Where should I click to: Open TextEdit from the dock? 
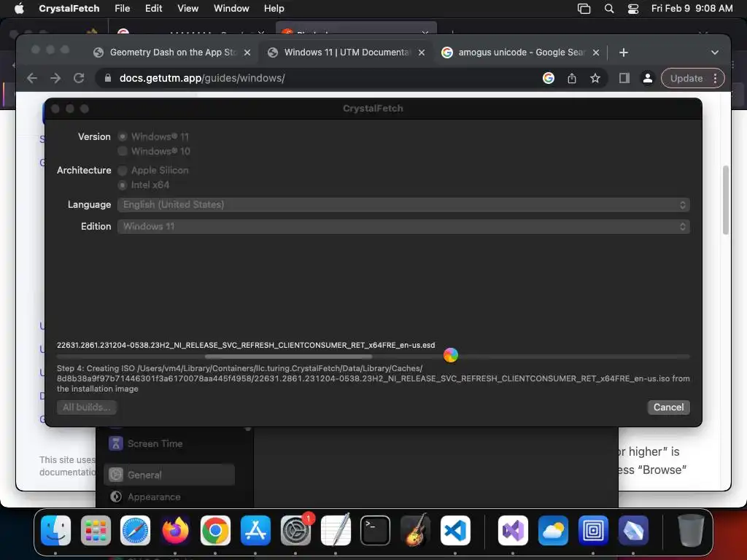coord(336,531)
